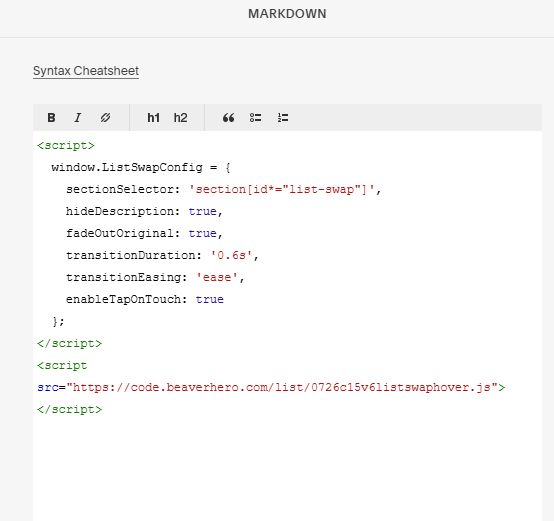554x521 pixels.
Task: Click the MARKDOWN panel title
Action: point(287,14)
